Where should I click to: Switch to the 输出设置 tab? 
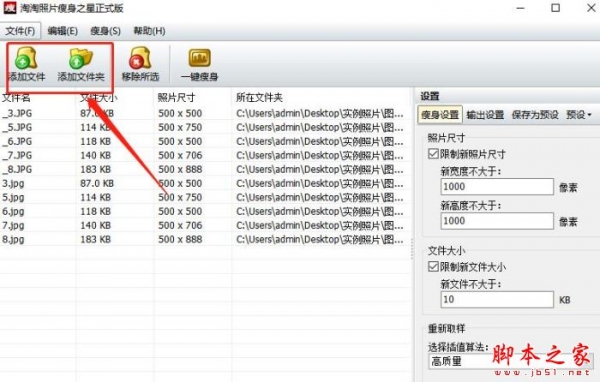[x=485, y=114]
